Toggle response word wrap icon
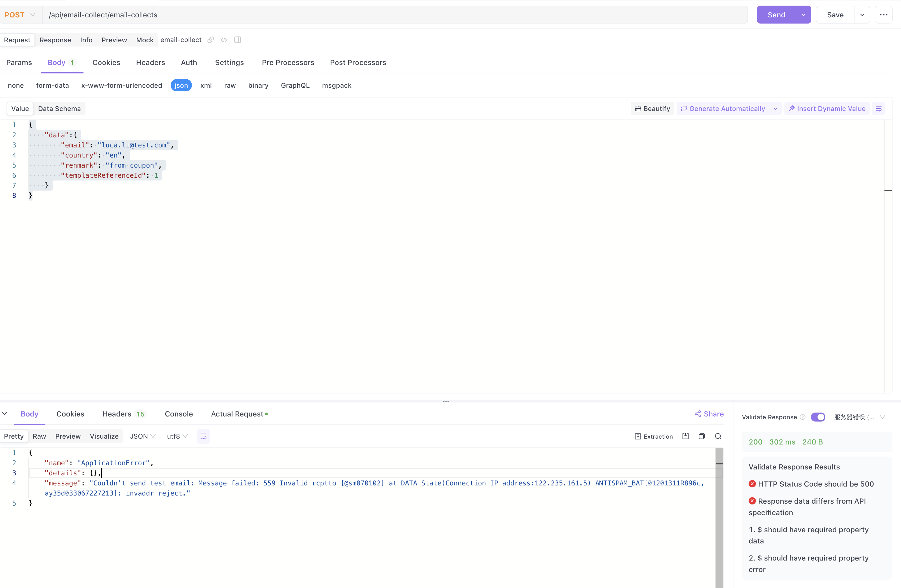901x588 pixels. coord(203,436)
